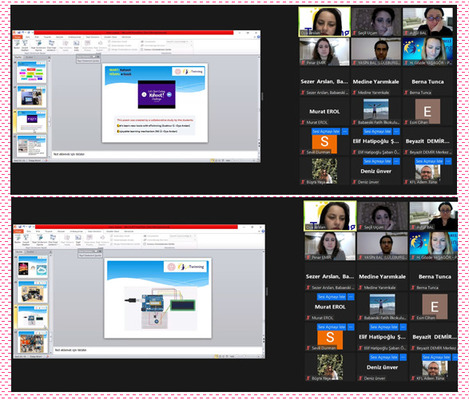Image resolution: width=469 pixels, height=400 pixels.
Task: Click left round button on Kahoot video
Action: (x=144, y=94)
